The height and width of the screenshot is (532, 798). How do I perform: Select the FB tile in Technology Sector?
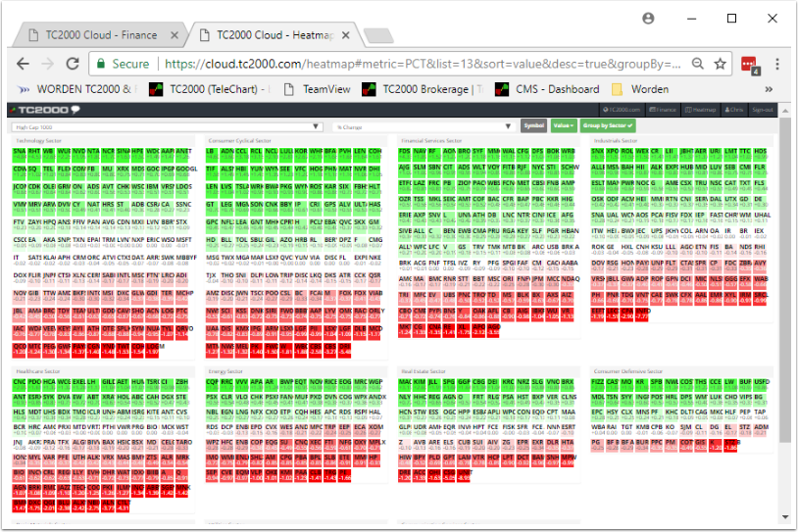(93, 171)
